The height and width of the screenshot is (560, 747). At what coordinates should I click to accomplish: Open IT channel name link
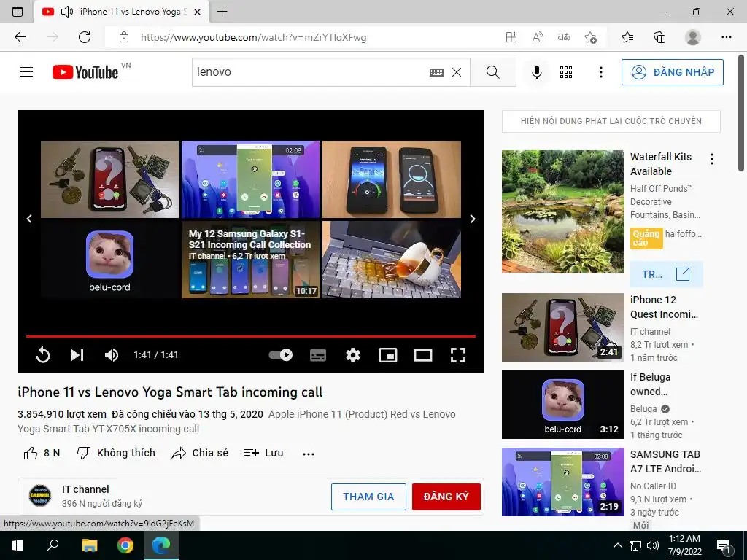pyautogui.click(x=85, y=489)
